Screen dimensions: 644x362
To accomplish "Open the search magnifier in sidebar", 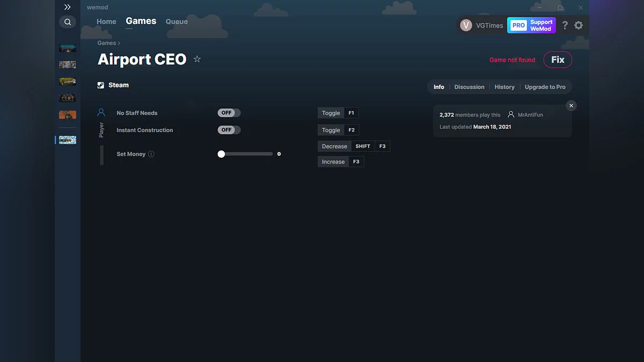I will pos(68,22).
